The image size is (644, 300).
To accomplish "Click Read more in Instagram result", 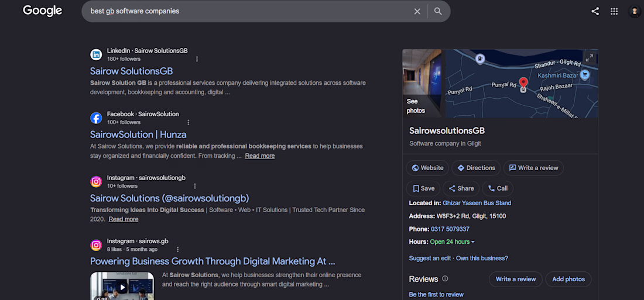I will 123,219.
